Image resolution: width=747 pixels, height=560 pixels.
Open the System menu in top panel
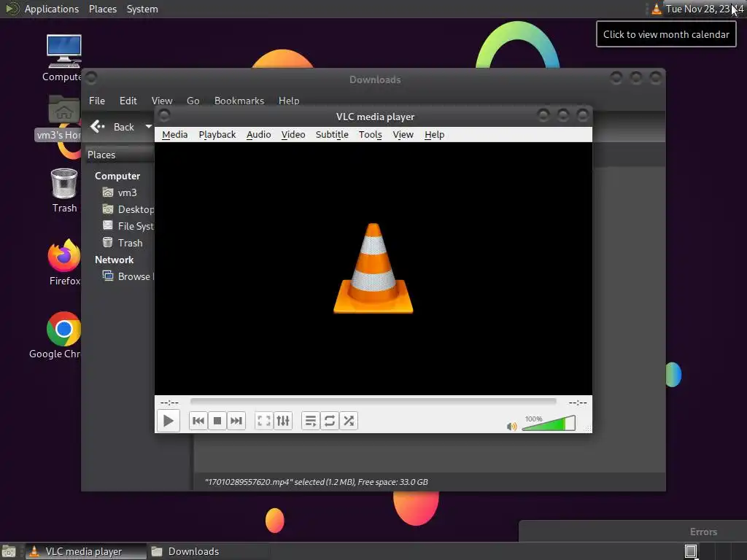(142, 9)
